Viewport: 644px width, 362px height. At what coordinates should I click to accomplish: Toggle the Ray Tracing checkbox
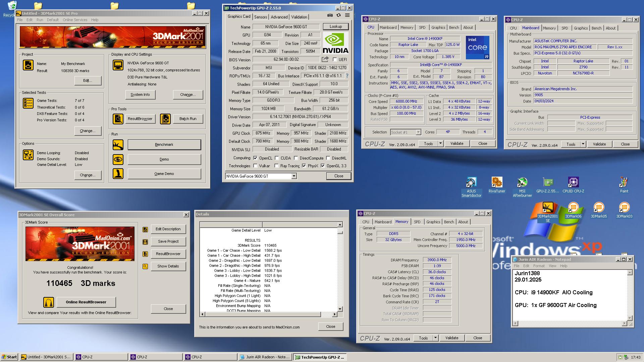click(276, 166)
